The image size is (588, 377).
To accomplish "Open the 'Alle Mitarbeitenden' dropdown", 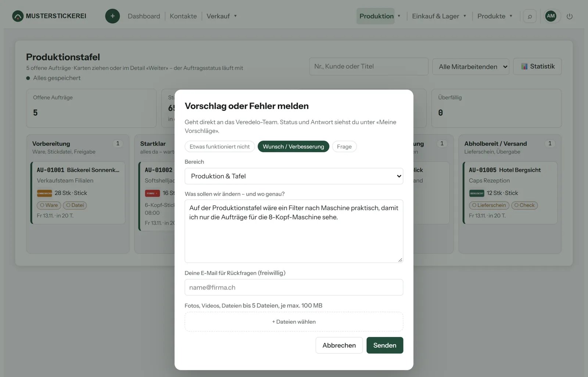I will point(471,67).
